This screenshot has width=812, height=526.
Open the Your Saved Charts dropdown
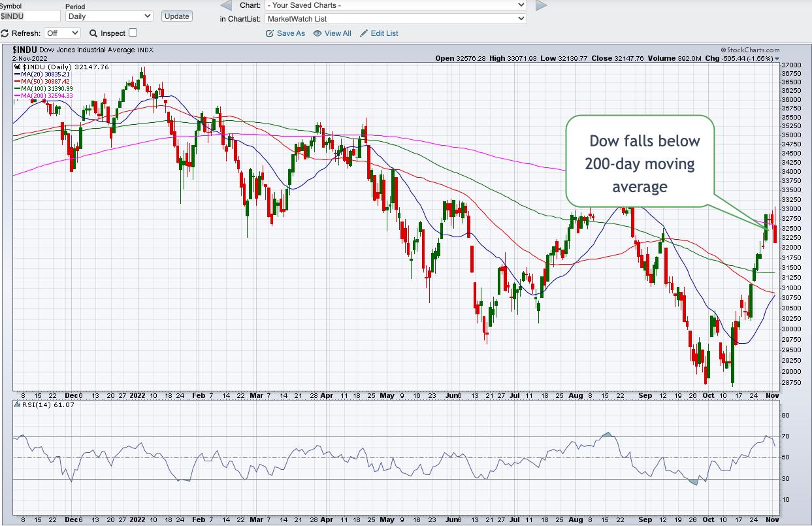[395, 5]
